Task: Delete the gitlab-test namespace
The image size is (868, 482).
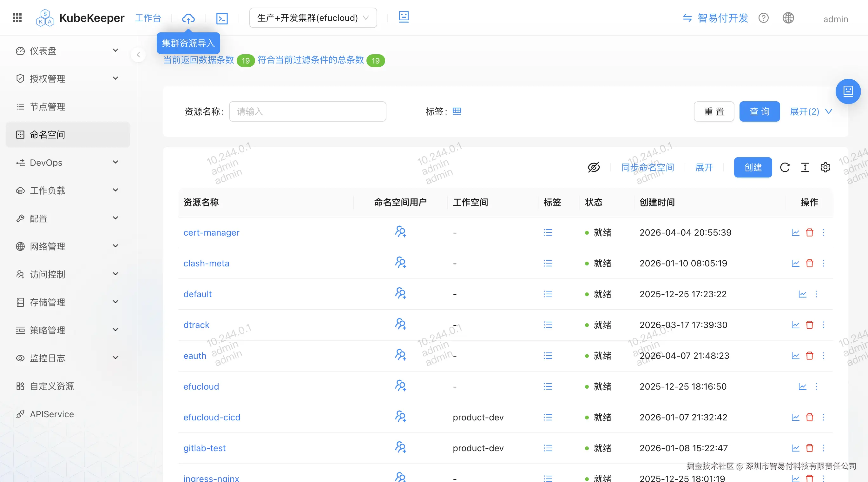Action: [x=809, y=448]
